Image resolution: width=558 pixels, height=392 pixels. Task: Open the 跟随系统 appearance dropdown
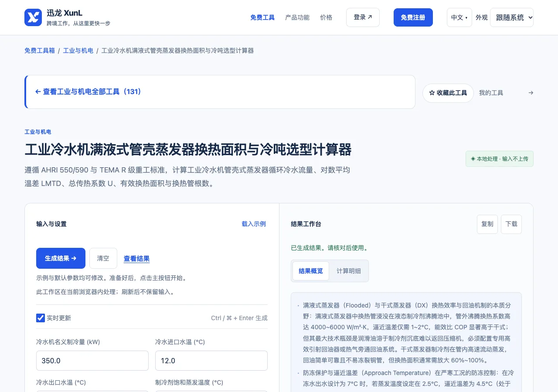[512, 17]
